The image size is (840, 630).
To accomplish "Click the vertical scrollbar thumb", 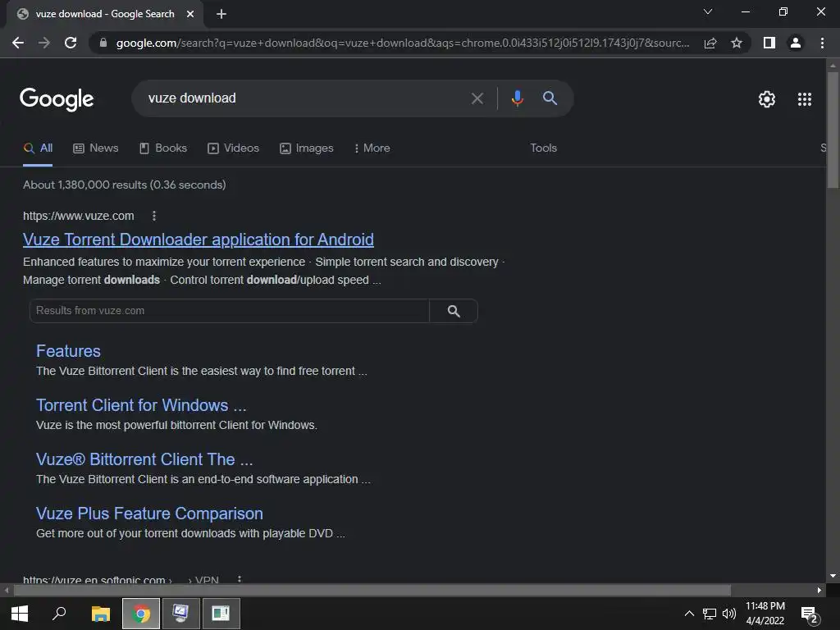I will click(x=833, y=130).
